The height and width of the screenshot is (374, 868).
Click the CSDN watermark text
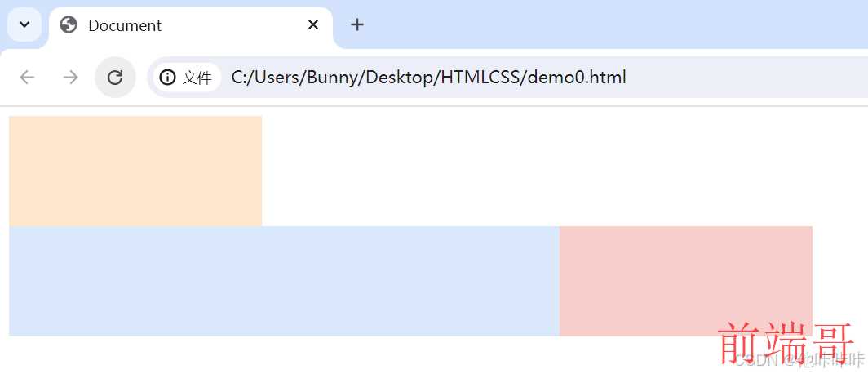pyautogui.click(x=752, y=360)
